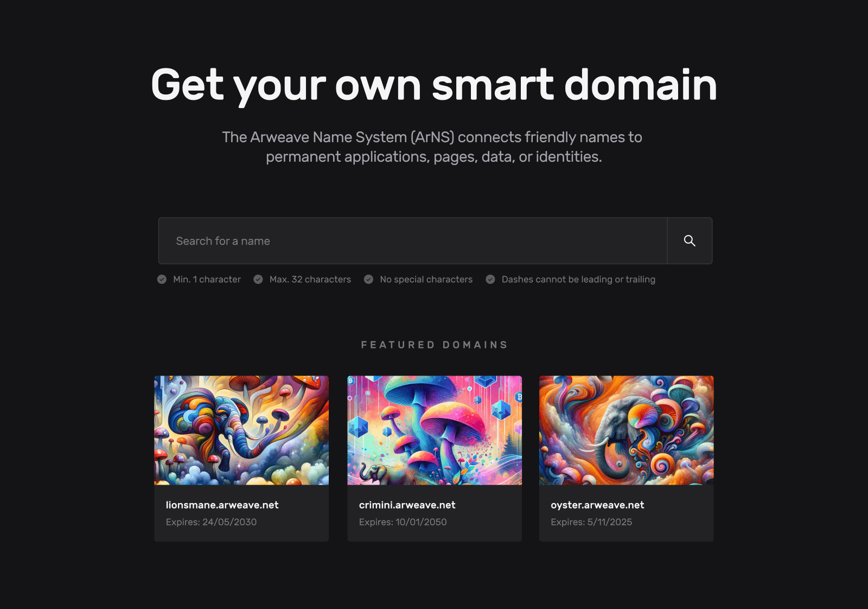Click the dashes rule check icon
The image size is (868, 609).
[x=490, y=280]
